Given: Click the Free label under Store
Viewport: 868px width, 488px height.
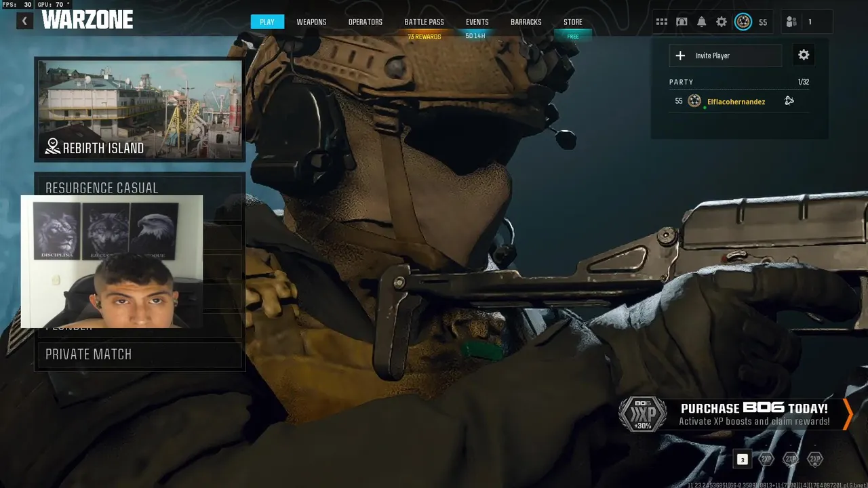Looking at the screenshot, I should point(573,37).
